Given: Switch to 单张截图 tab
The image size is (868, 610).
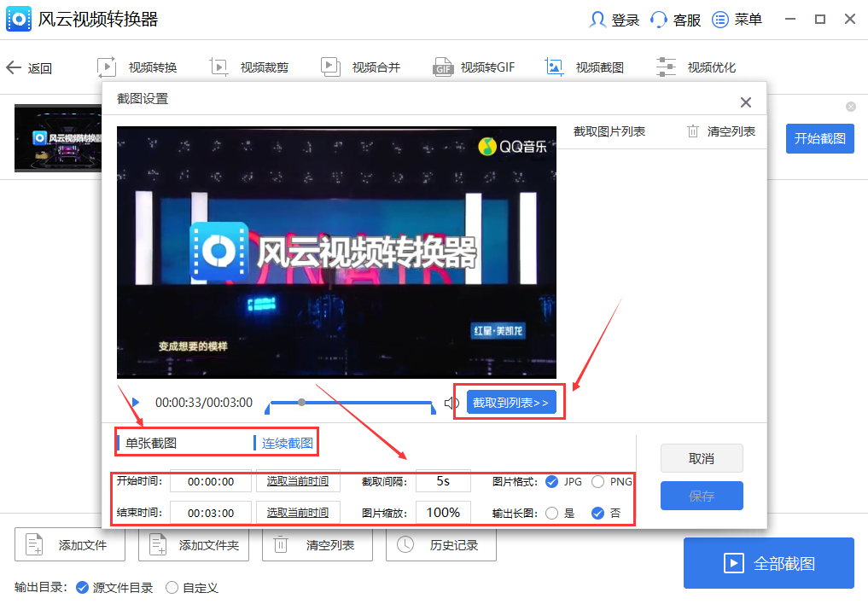Looking at the screenshot, I should pos(150,444).
